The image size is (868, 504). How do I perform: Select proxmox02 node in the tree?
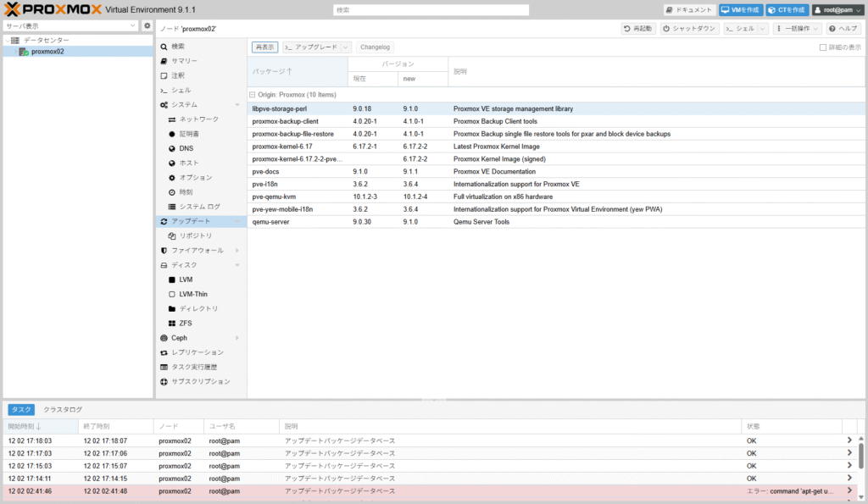pos(47,52)
